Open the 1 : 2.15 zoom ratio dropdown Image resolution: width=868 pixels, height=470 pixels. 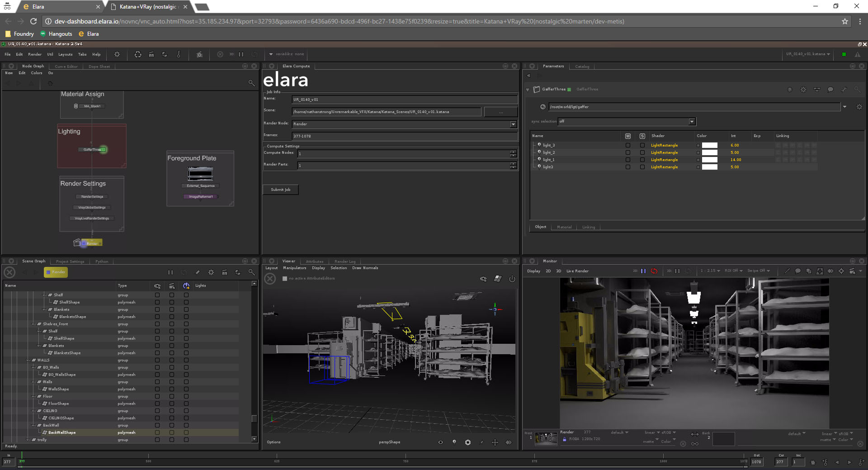(x=710, y=271)
